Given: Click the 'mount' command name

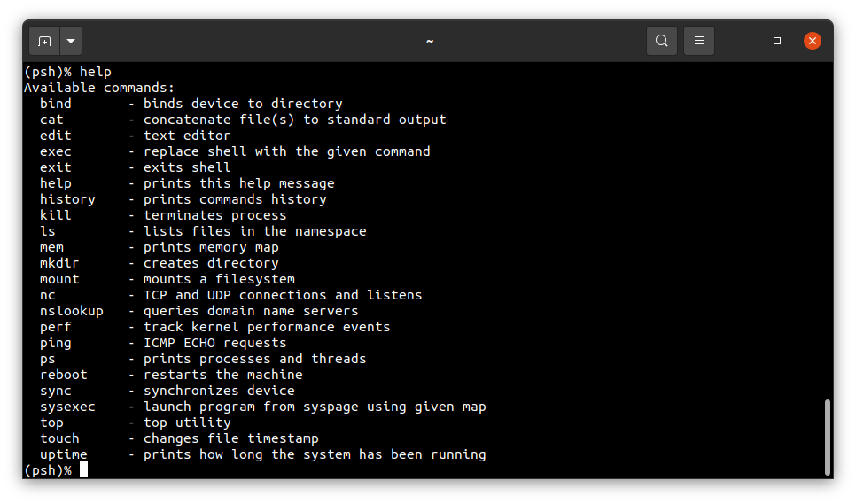Looking at the screenshot, I should coord(59,279).
